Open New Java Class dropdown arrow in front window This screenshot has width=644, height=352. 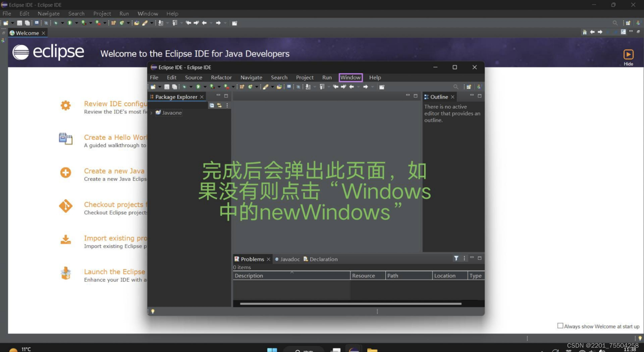[x=257, y=87]
